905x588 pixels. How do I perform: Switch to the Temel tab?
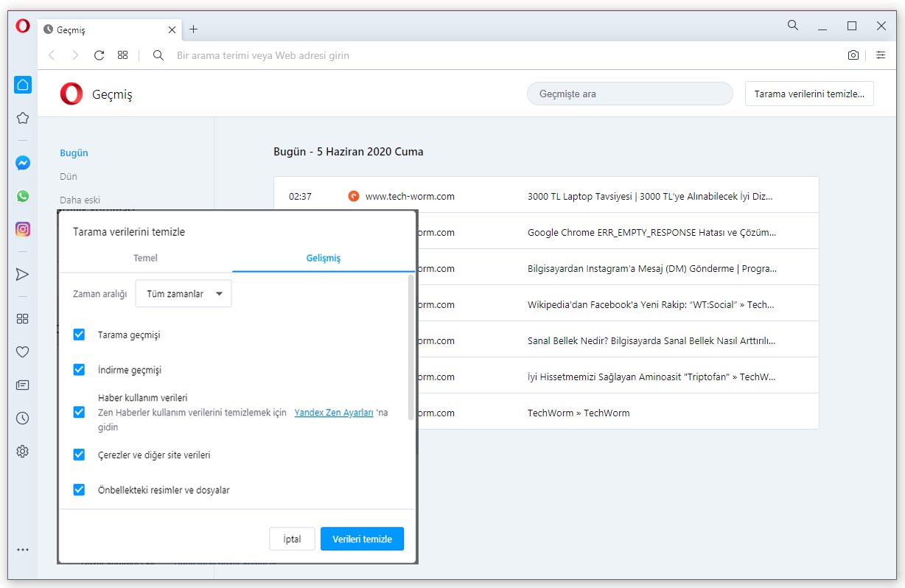[145, 258]
